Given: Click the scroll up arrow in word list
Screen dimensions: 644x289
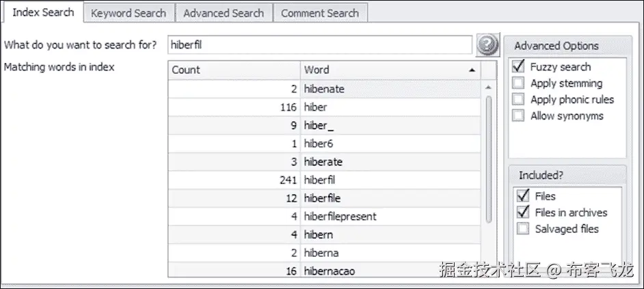Looking at the screenshot, I should pos(488,88).
